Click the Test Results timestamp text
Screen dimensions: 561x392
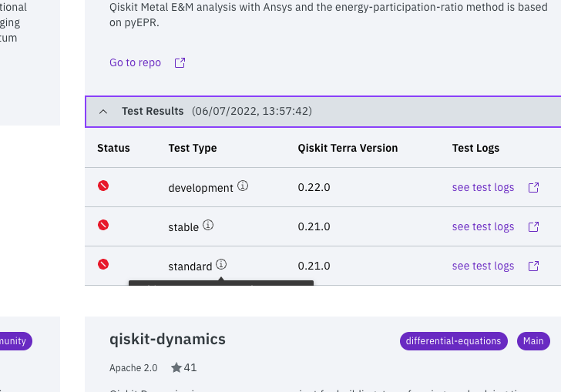(x=252, y=111)
